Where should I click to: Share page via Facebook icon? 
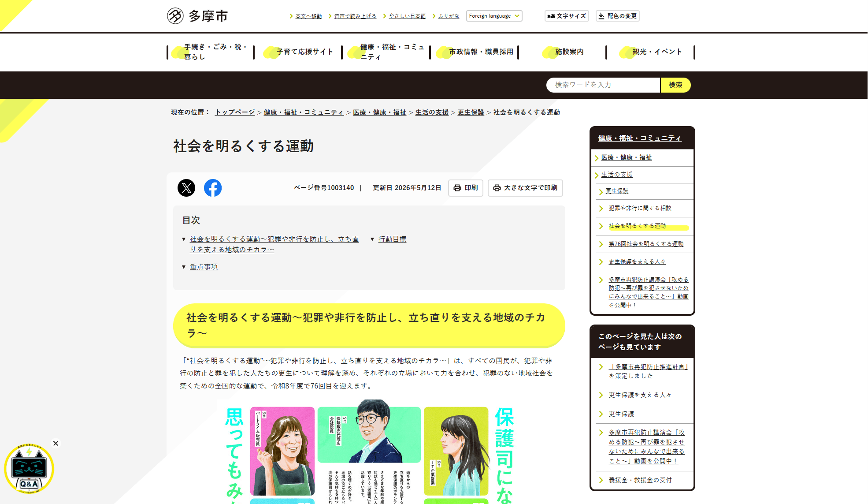[213, 188]
